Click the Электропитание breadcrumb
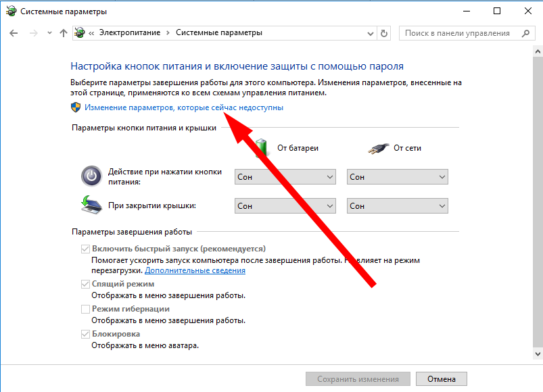Screen dimensions: 543x392 [130, 32]
